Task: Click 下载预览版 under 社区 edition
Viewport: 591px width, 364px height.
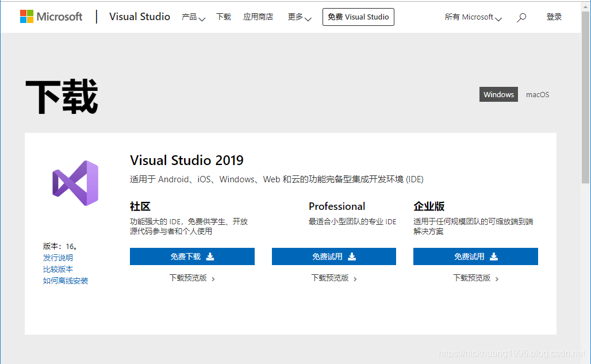Action: 192,278
